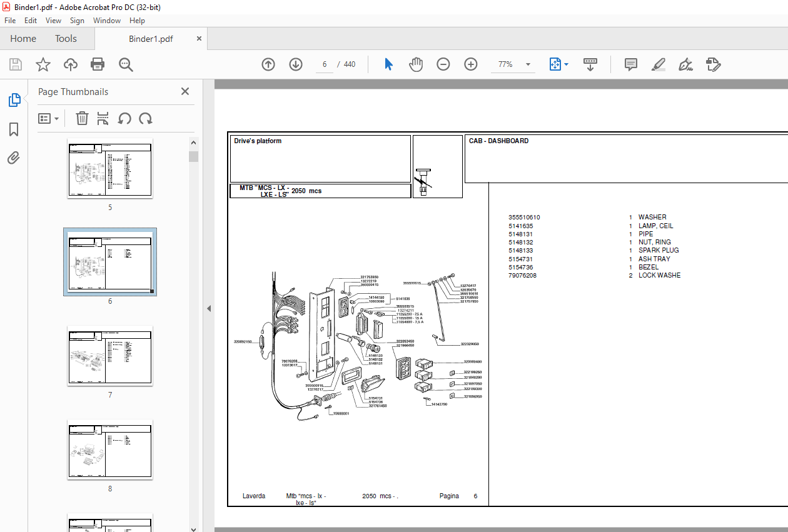The height and width of the screenshot is (532, 788).
Task: Go to next page arrow
Action: click(296, 64)
